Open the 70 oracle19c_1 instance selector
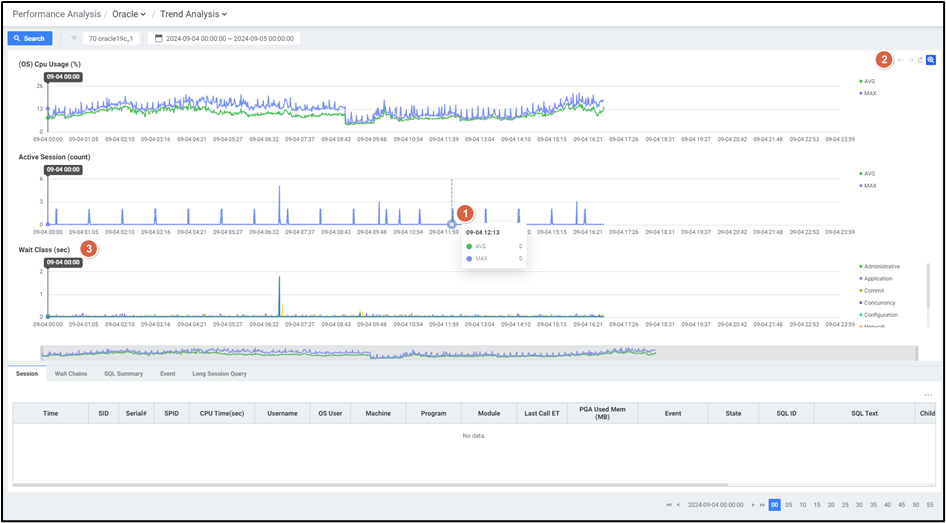Viewport: 946px width, 523px height. 111,38
